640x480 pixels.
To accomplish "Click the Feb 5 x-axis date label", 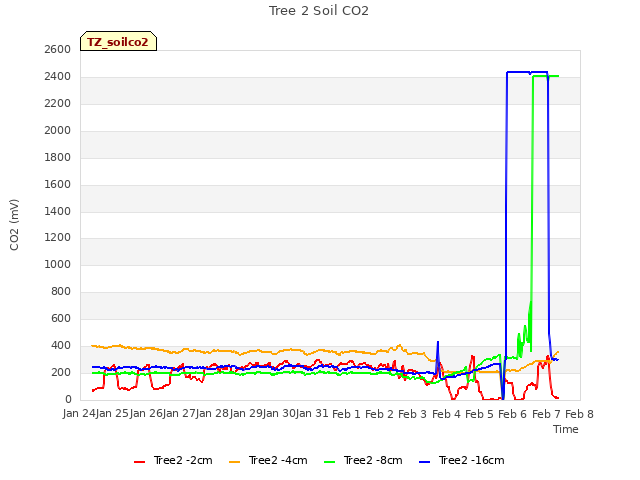I will (x=480, y=414).
